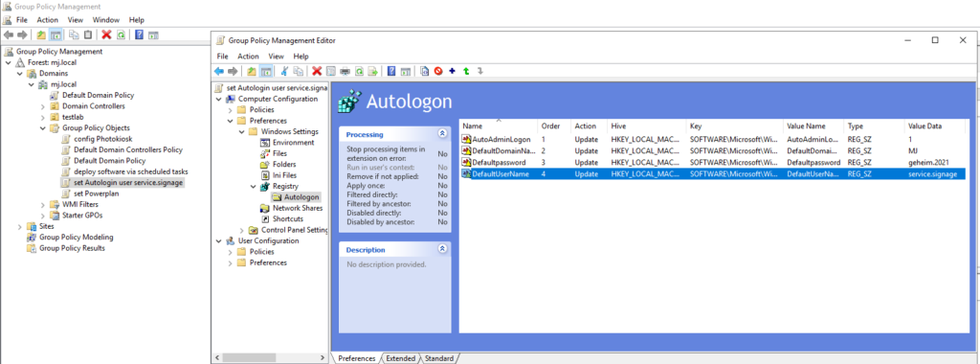Viewport: 980px width, 364px height.
Task: Click Show/Hide Console Tree in Group Policy Management toolbar
Action: [56, 35]
